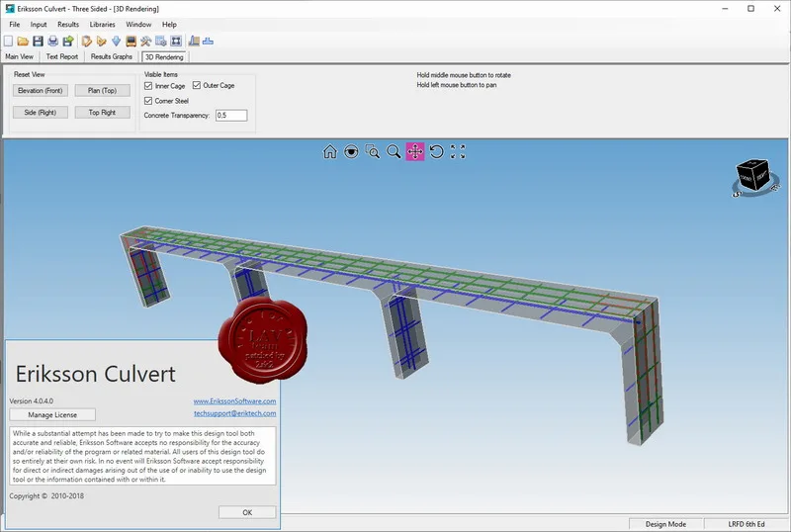The width and height of the screenshot is (791, 532).
Task: Switch to the Text Report tab
Action: pyautogui.click(x=62, y=56)
